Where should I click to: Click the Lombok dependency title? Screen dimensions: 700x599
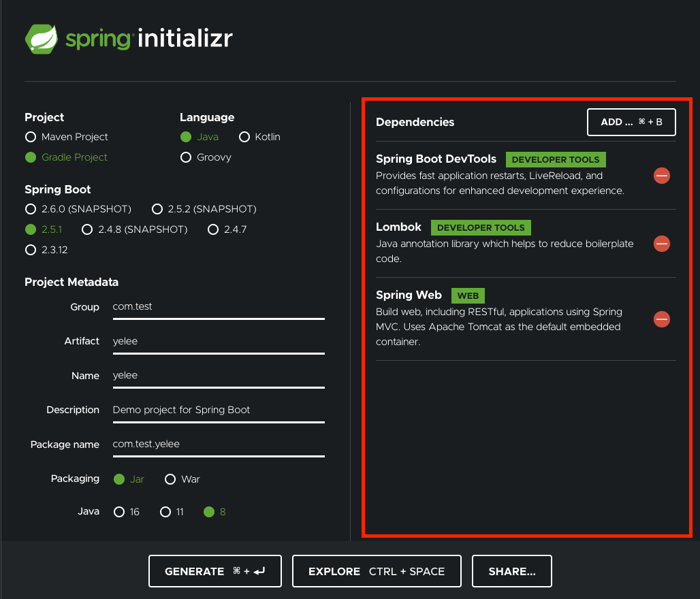tap(398, 227)
